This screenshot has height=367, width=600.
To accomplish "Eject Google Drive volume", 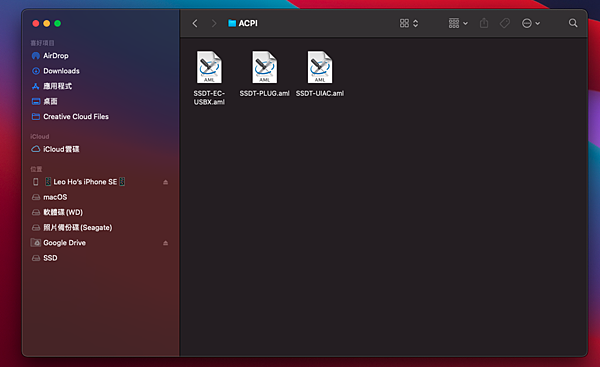I will pyautogui.click(x=165, y=243).
